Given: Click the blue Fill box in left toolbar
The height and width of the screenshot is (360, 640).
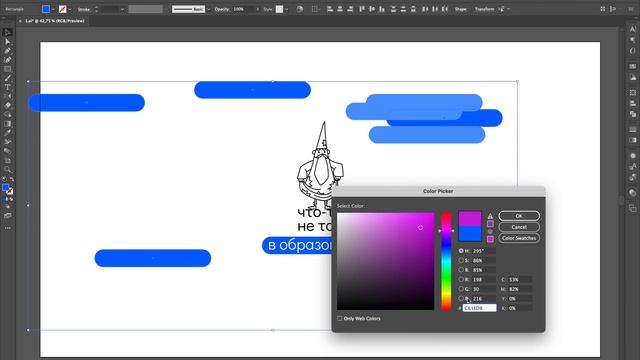Looking at the screenshot, I should tap(5, 187).
